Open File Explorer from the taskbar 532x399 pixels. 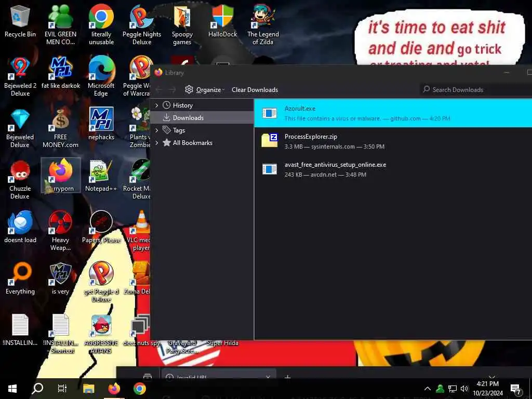point(88,389)
